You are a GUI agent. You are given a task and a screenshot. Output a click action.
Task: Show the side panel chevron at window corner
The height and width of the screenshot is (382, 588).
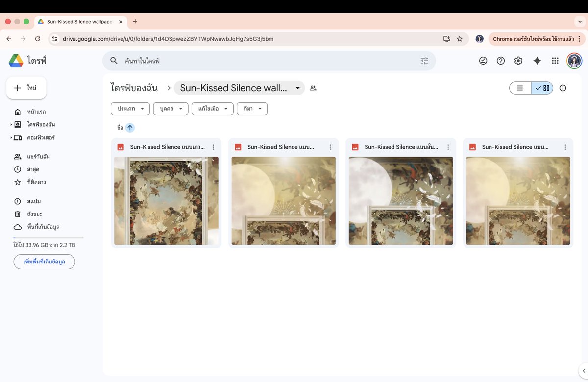(583, 371)
